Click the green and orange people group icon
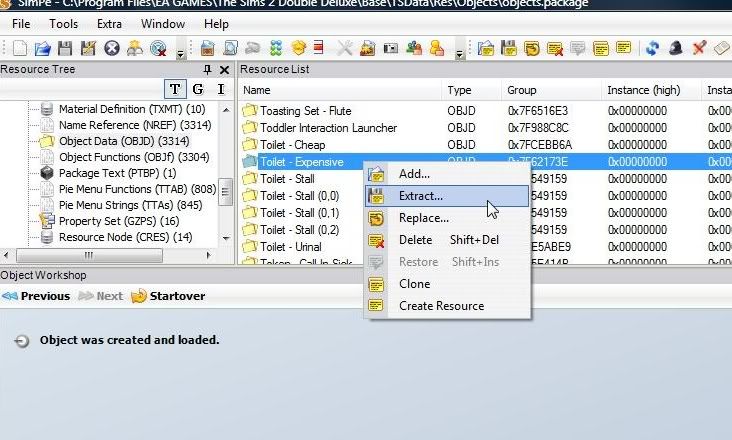The height and width of the screenshot is (440, 732). (x=414, y=48)
